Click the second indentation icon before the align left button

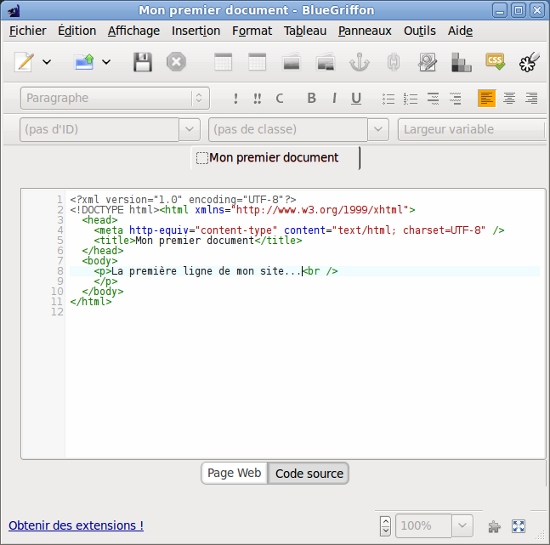point(455,99)
